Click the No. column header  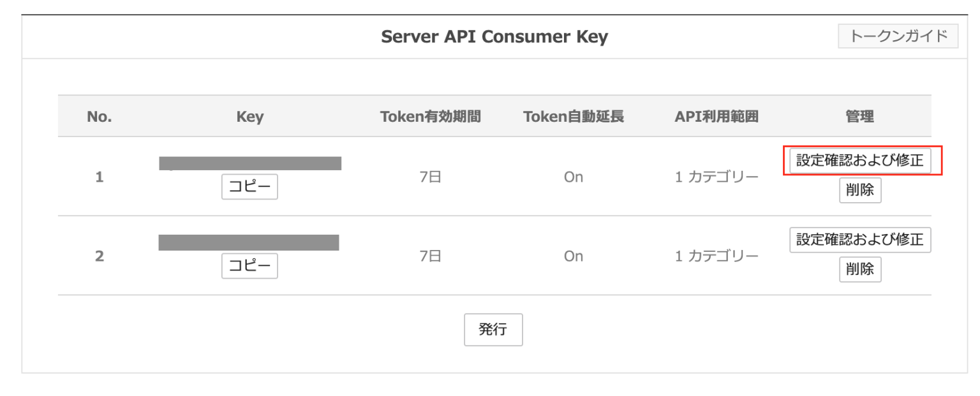[x=100, y=117]
